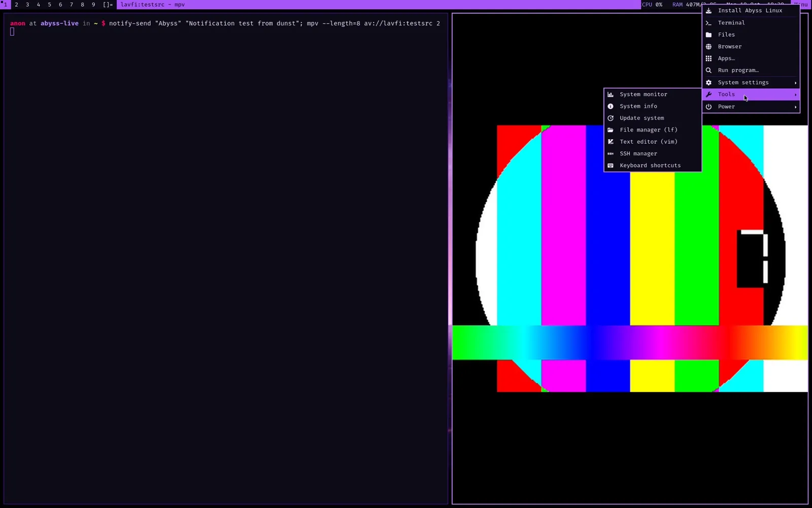Switch to workspace tag 9
This screenshot has width=812, height=508.
coord(93,5)
